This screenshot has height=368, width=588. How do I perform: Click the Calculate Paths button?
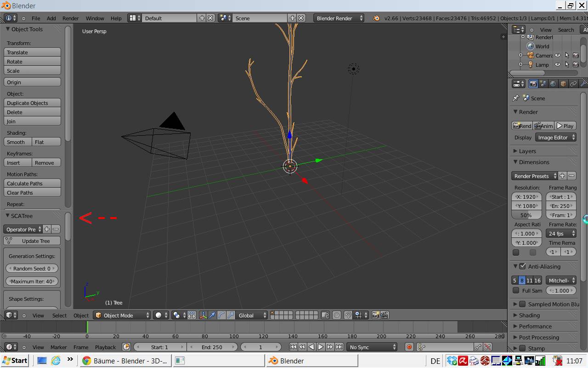click(x=32, y=184)
